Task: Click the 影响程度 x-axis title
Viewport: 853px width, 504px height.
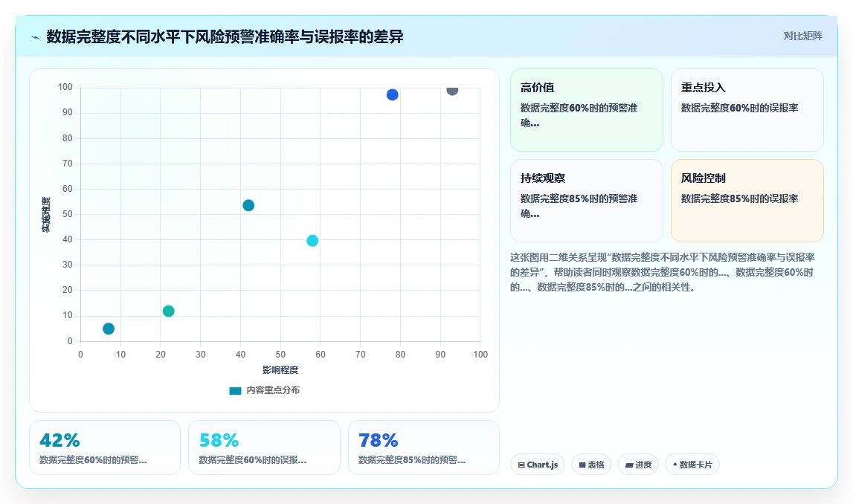Action: pyautogui.click(x=280, y=369)
